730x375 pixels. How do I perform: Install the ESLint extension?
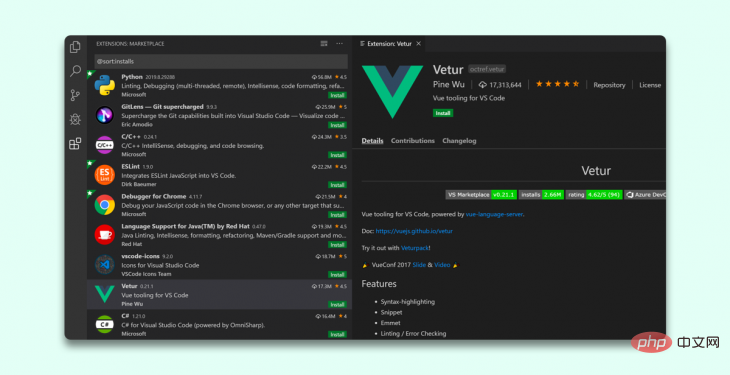[337, 185]
